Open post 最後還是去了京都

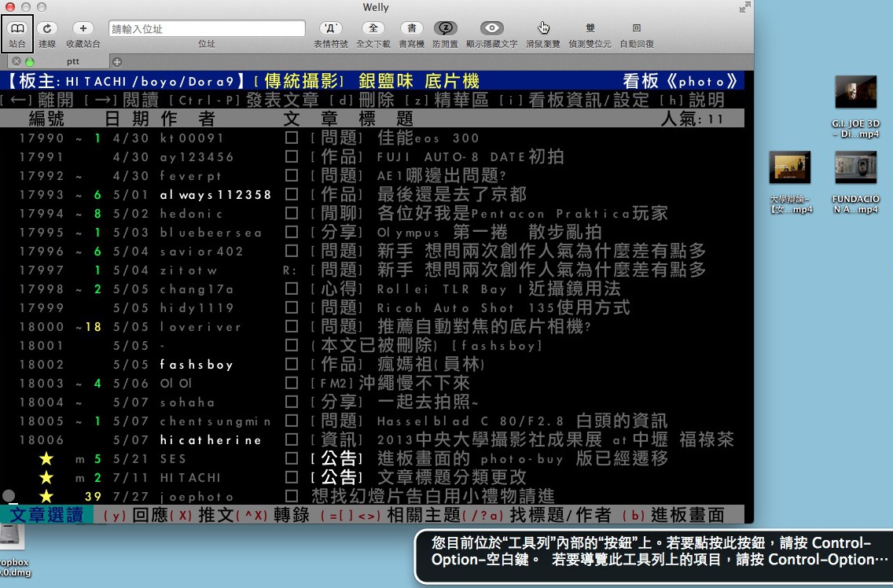(x=452, y=194)
